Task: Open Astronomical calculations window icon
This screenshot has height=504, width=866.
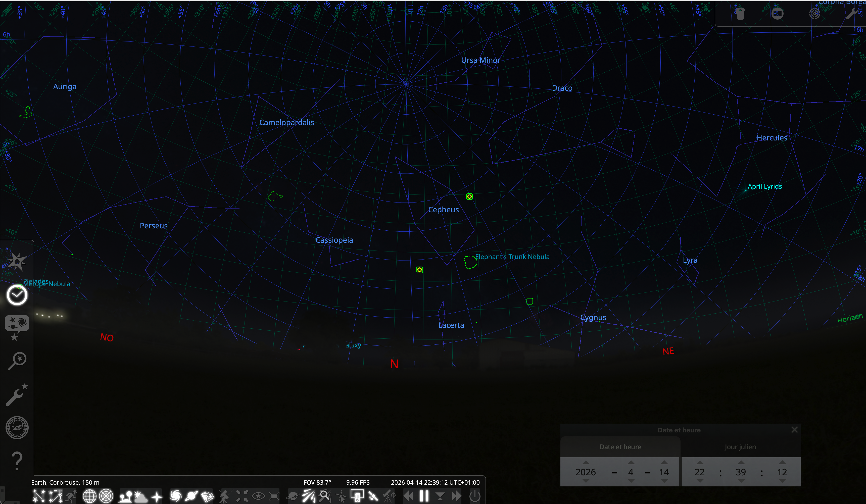Action: pos(17,428)
